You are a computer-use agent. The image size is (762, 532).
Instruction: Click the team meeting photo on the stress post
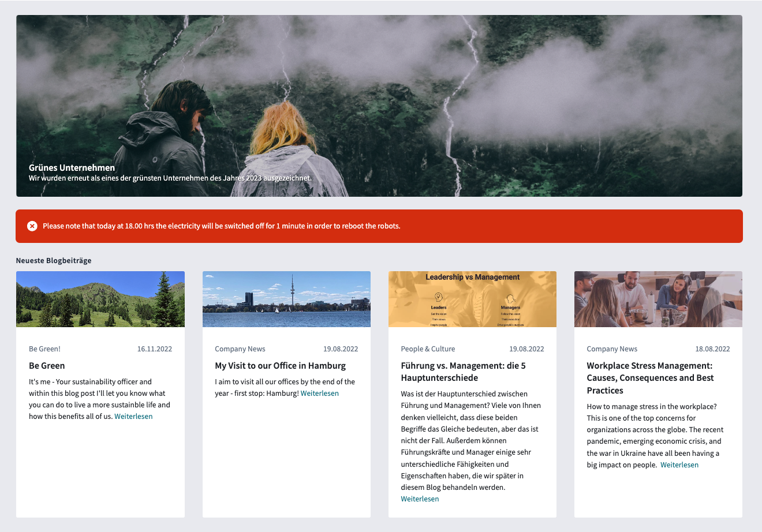658,299
